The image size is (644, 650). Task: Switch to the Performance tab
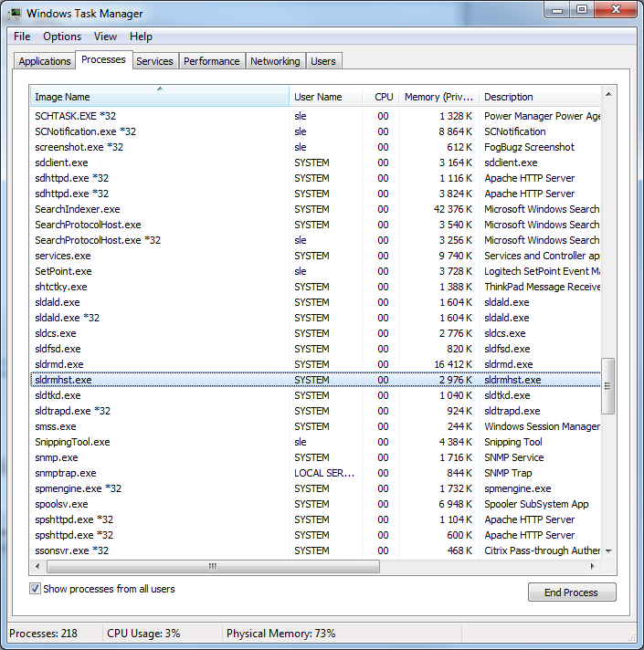pos(212,61)
